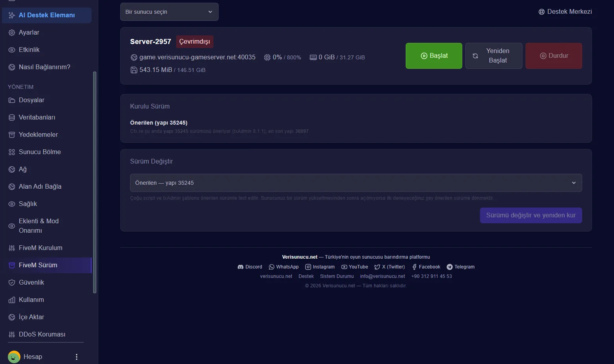
Task: Click the server address game.verisunucu-gameserver.net:40035
Action: click(x=197, y=57)
